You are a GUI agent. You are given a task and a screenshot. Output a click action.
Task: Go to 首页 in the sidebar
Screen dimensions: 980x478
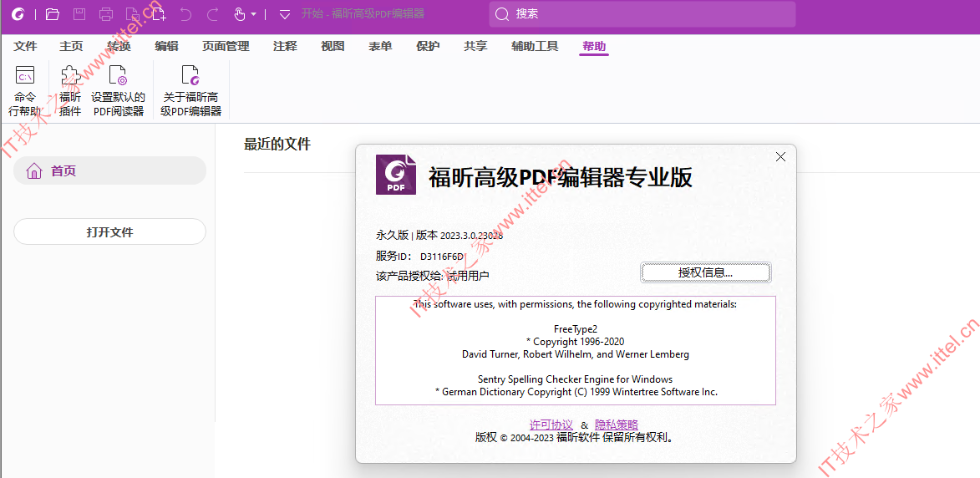point(109,170)
